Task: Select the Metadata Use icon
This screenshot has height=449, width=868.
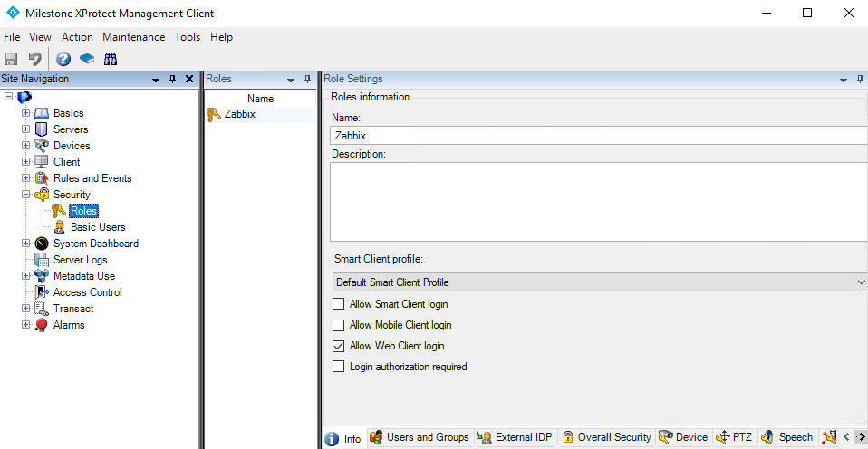Action: [x=42, y=276]
